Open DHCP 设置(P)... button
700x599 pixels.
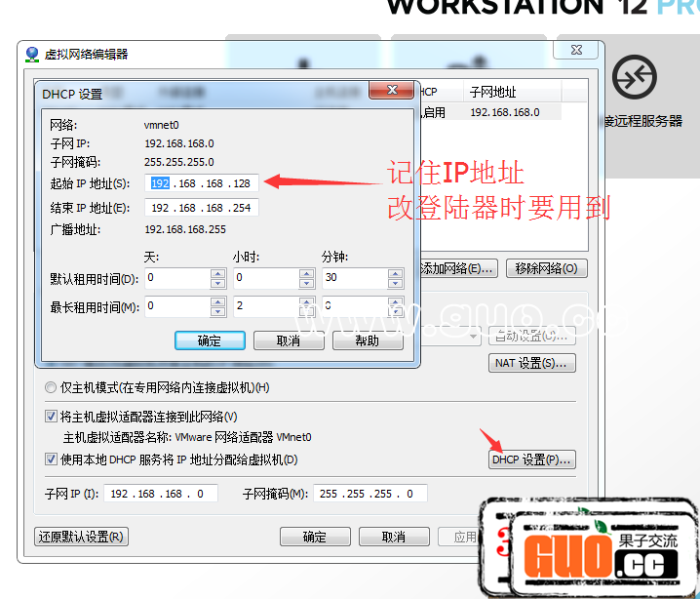(531, 459)
